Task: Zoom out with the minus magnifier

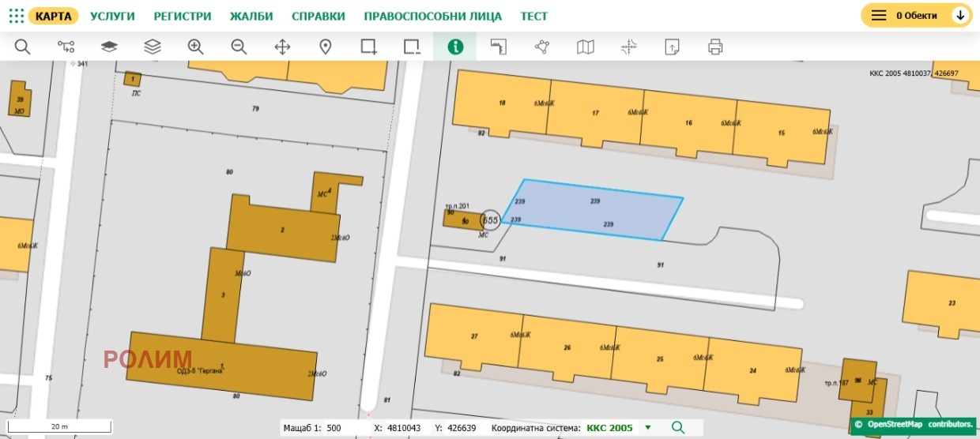Action: pyautogui.click(x=239, y=47)
